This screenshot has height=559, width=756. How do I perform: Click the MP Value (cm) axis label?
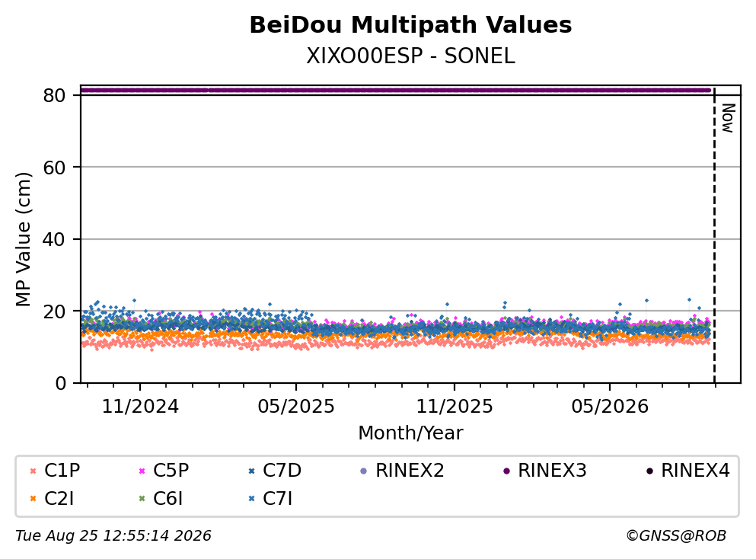(x=23, y=239)
